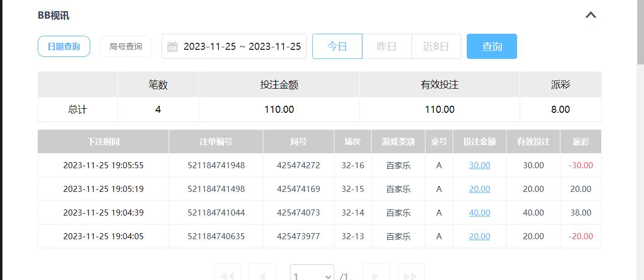
Task: Switch to 局号查询 tab
Action: coord(126,46)
